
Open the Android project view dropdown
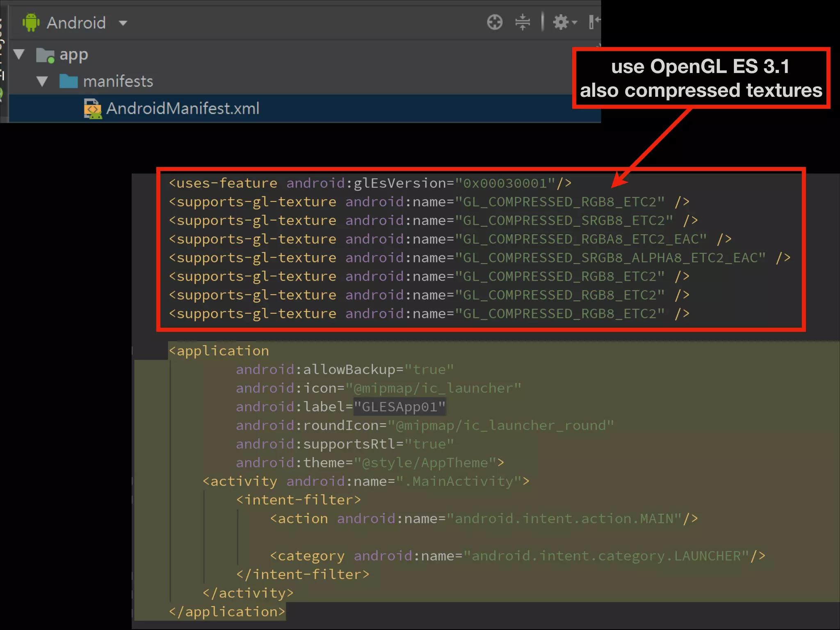[x=123, y=23]
